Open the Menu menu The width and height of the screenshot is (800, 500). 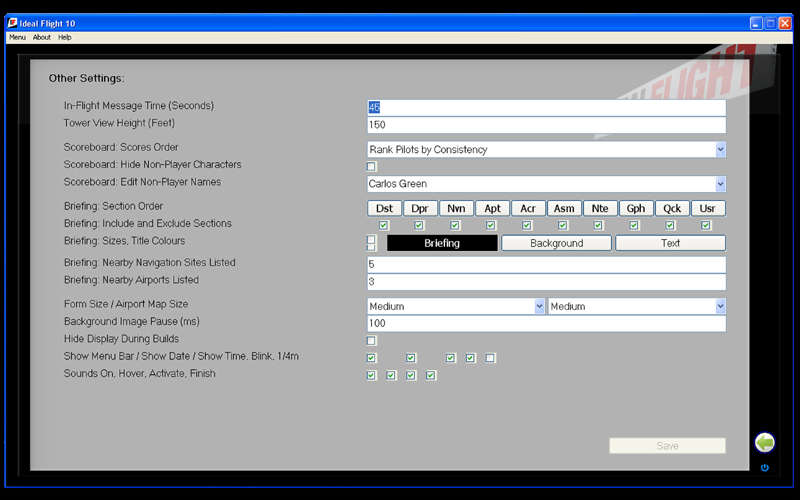point(17,37)
